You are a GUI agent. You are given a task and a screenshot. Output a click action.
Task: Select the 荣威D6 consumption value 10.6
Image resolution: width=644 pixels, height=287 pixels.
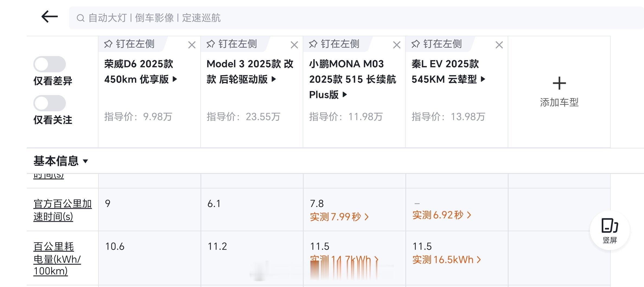pyautogui.click(x=115, y=246)
